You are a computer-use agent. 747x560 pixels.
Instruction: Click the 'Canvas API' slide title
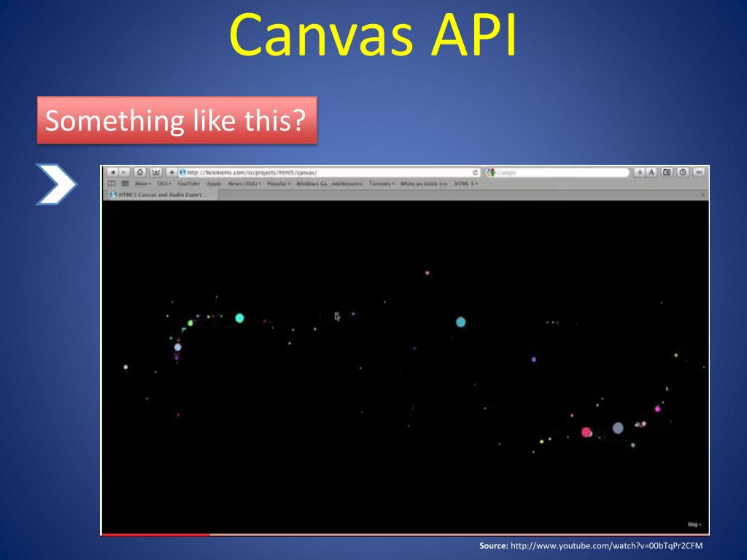tap(373, 35)
